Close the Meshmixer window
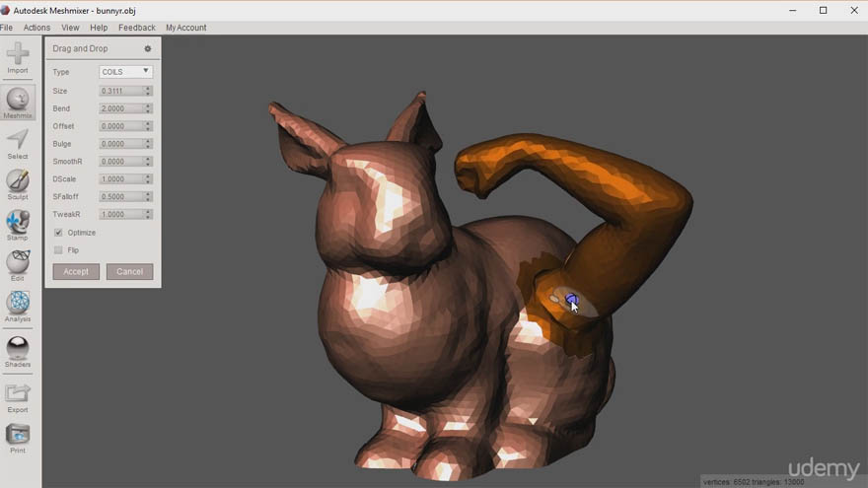This screenshot has height=488, width=868. tap(853, 11)
